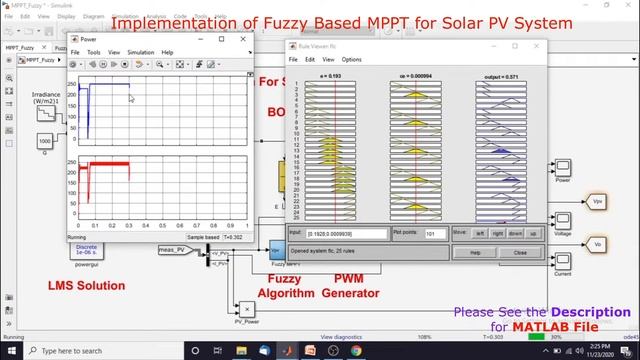This screenshot has width=640, height=360.
Task: Select the Irradiance signal block
Action: 46,113
